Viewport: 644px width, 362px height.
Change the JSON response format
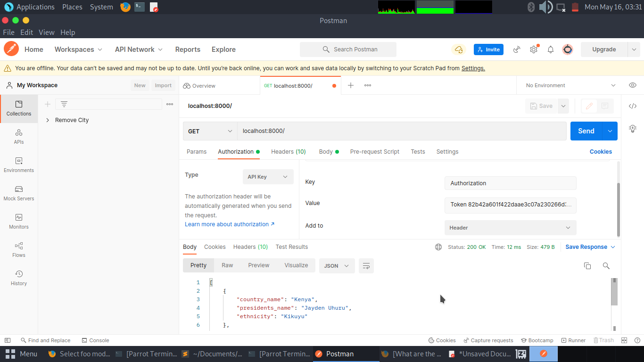tap(337, 265)
